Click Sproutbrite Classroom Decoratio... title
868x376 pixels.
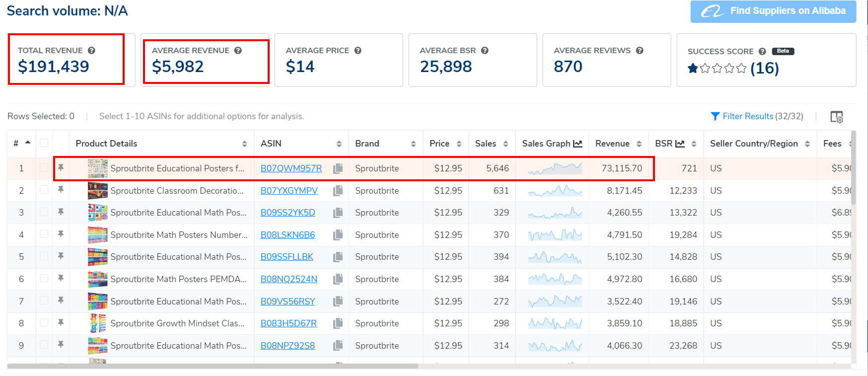(x=177, y=191)
